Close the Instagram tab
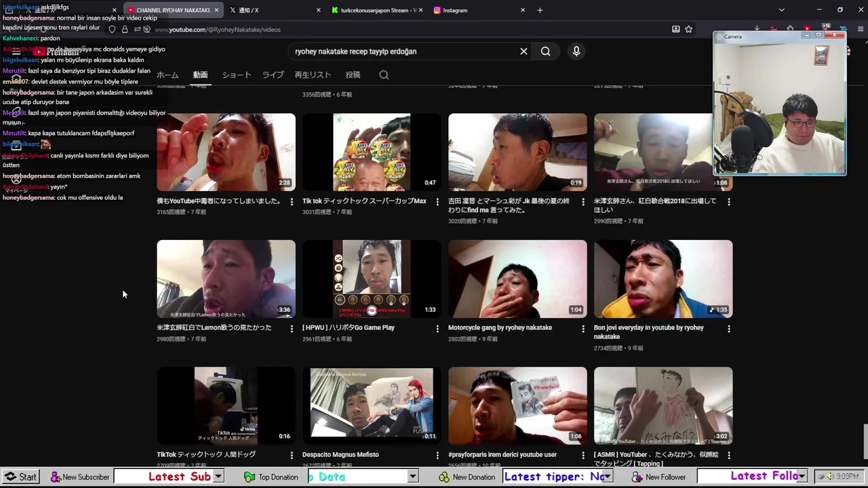 [x=523, y=10]
